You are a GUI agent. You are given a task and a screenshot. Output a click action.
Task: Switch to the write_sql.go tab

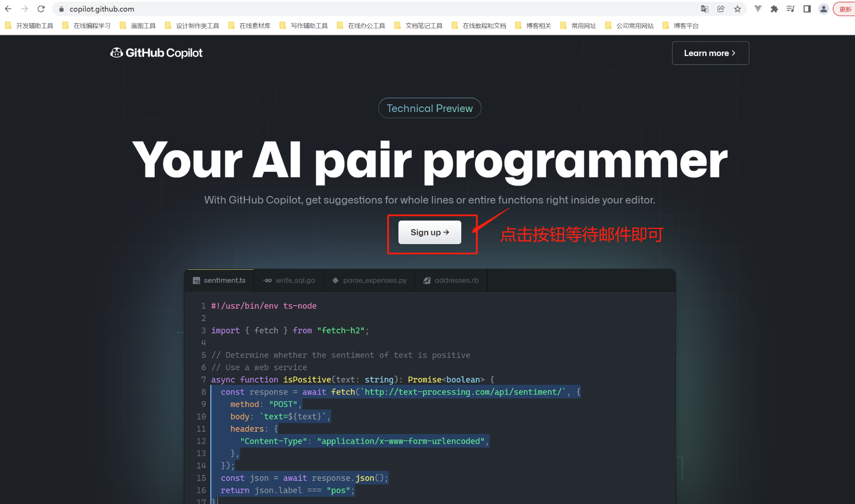289,280
